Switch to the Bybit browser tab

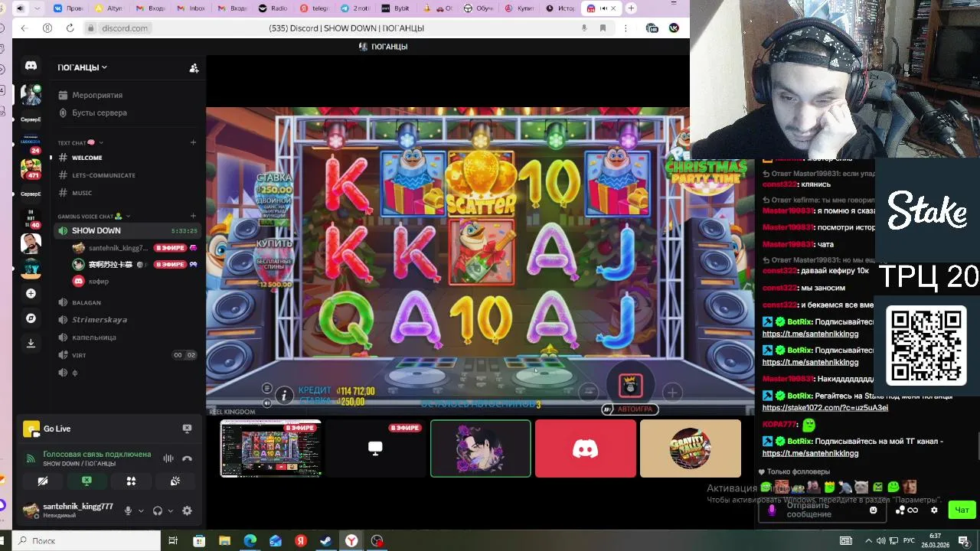(397, 8)
